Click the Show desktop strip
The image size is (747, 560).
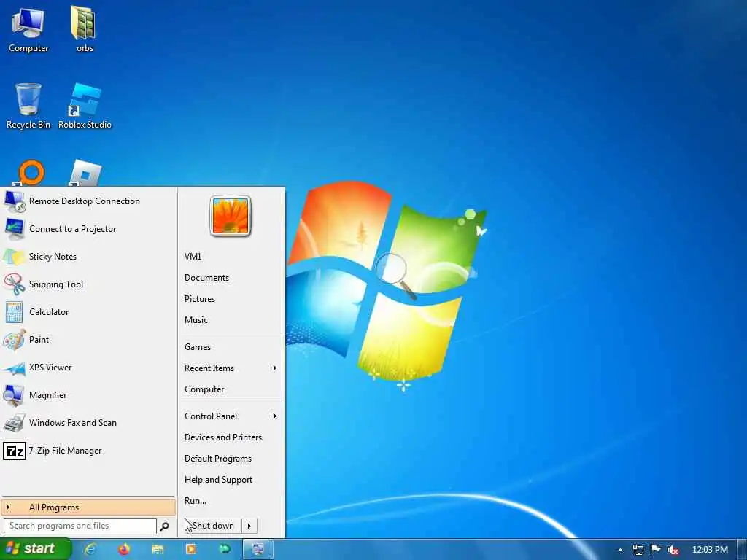(742, 550)
